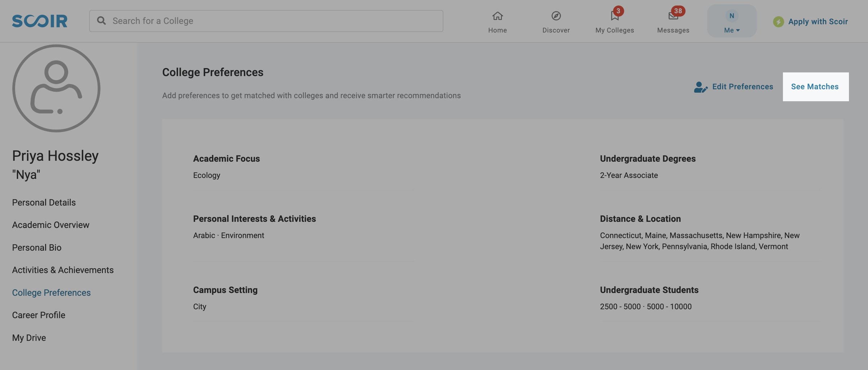Expand the Me account dropdown
Screen dimensions: 868x370
tap(732, 21)
